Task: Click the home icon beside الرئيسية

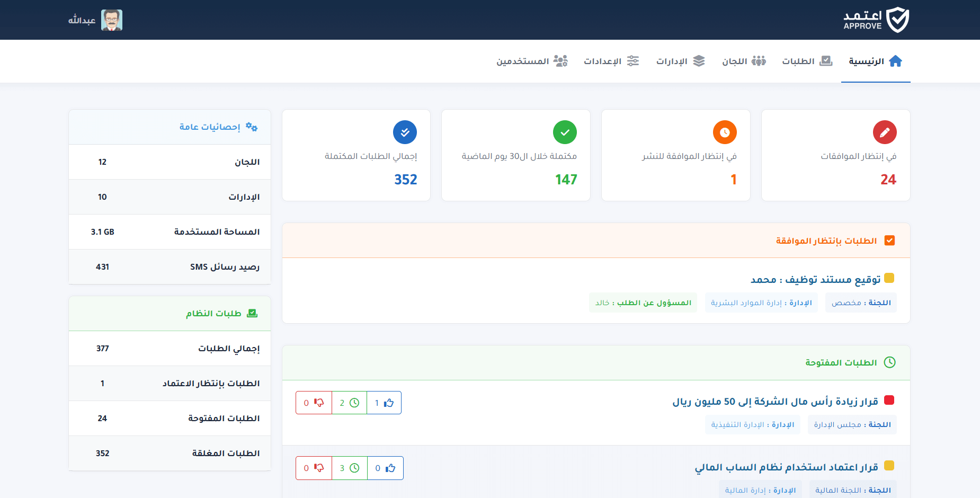Action: click(896, 60)
